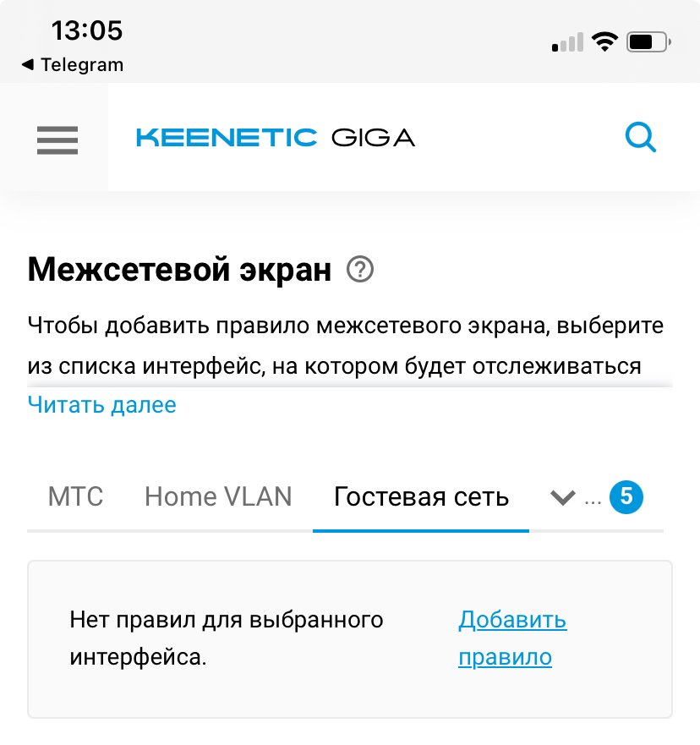Tap the ellipsis beside the chevron
700x745 pixels.
[593, 499]
